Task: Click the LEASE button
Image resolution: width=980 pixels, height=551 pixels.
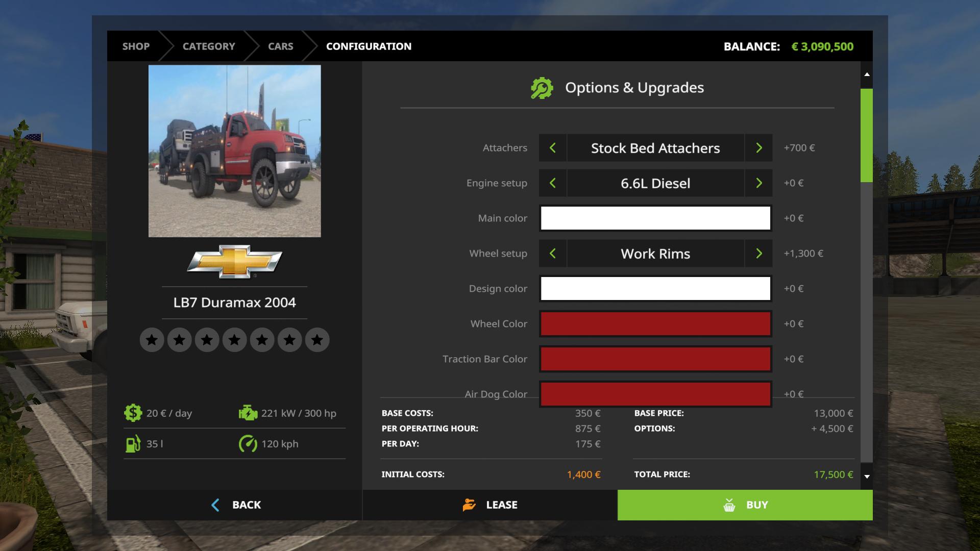Action: coord(490,505)
